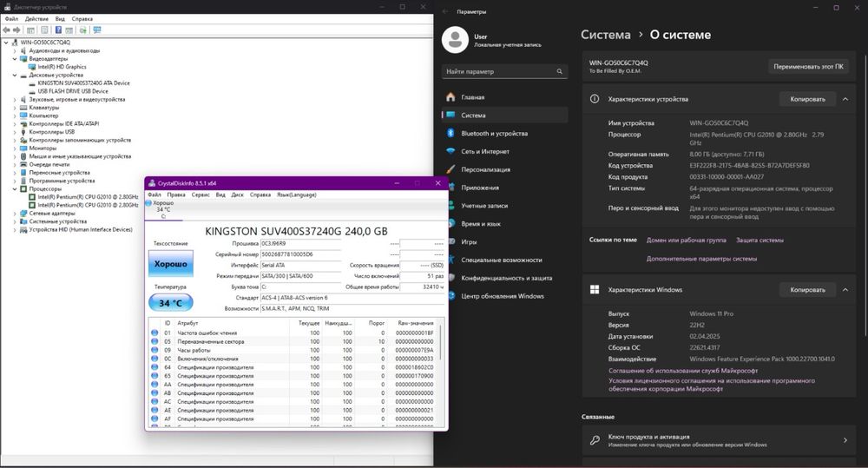Click the Сетевые адаптеры category icon

(23, 214)
